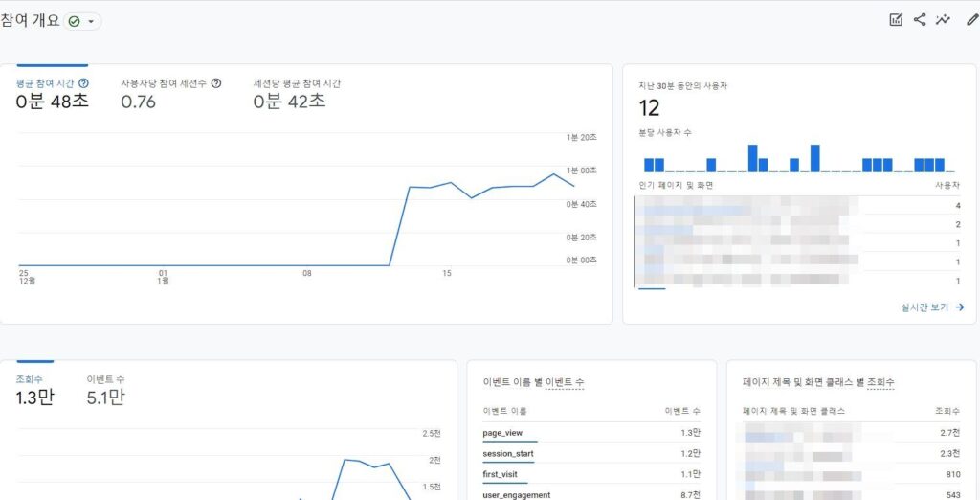This screenshot has width=980, height=500.
Task: Click the session_start count 1.2만
Action: 691,453
